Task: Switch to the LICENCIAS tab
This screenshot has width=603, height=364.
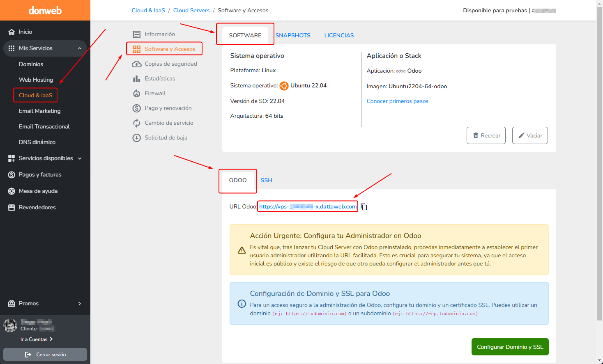Action: [x=339, y=35]
